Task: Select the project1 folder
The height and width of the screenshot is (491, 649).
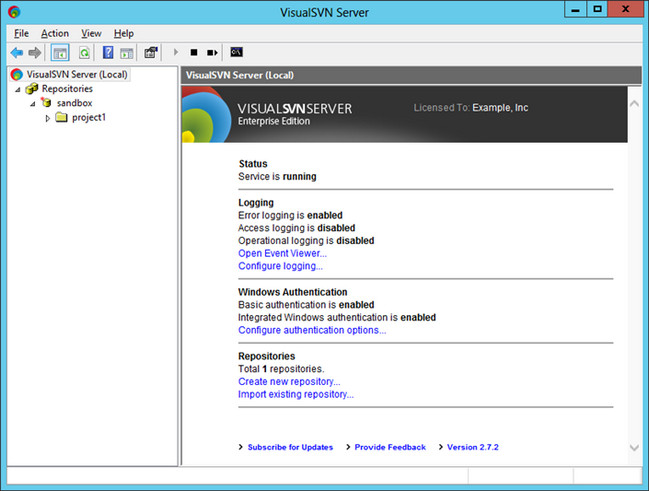Action: click(x=89, y=118)
